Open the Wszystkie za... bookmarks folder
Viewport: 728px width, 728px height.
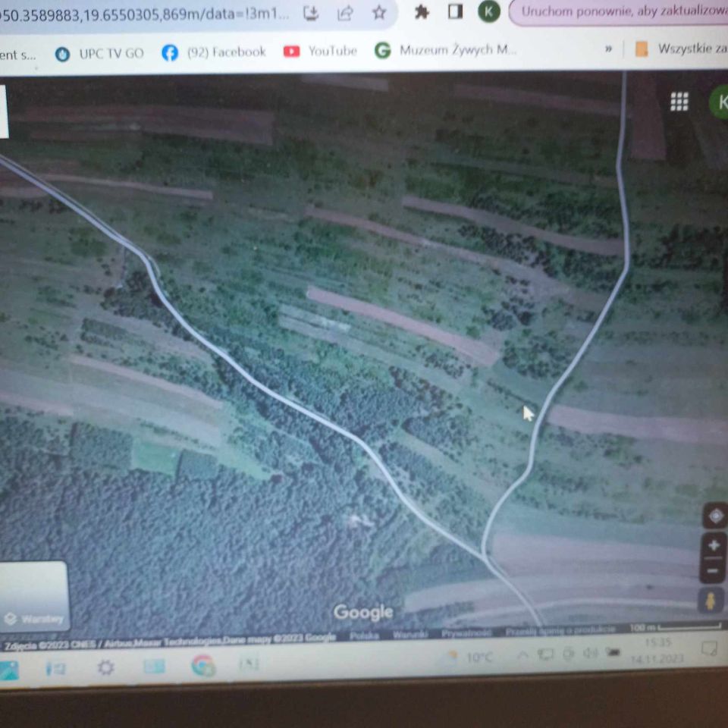click(x=685, y=49)
